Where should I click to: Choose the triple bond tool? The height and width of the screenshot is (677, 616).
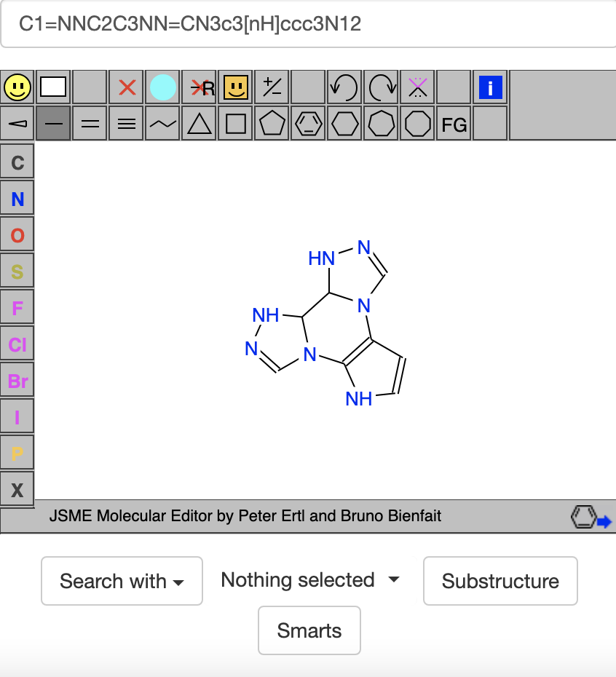pos(127,124)
